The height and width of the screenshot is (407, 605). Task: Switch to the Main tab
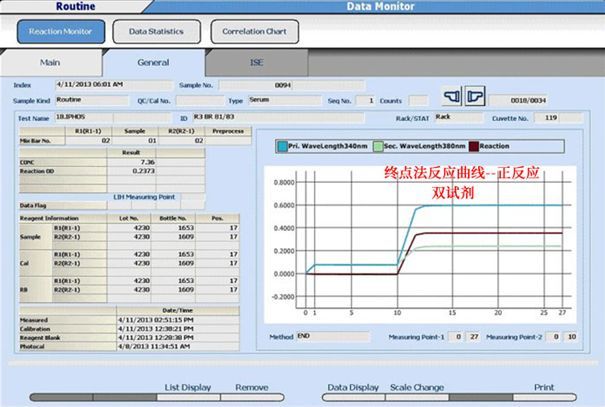(50, 62)
